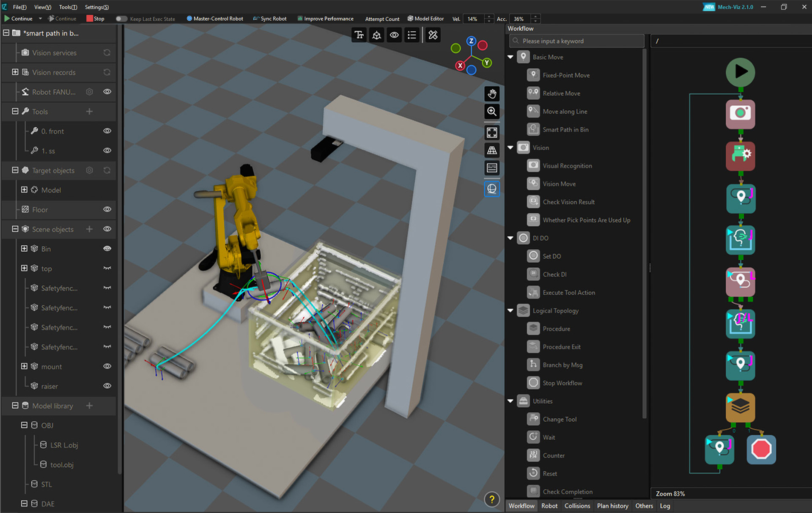Image resolution: width=812 pixels, height=513 pixels.
Task: Click the bulleted list icon above the 3D view
Action: tap(411, 35)
